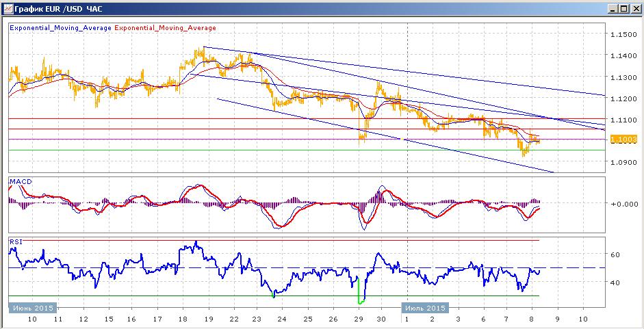Maximize the EUR/USD chart window
The height and width of the screenshot is (329, 644).
coord(623,9)
